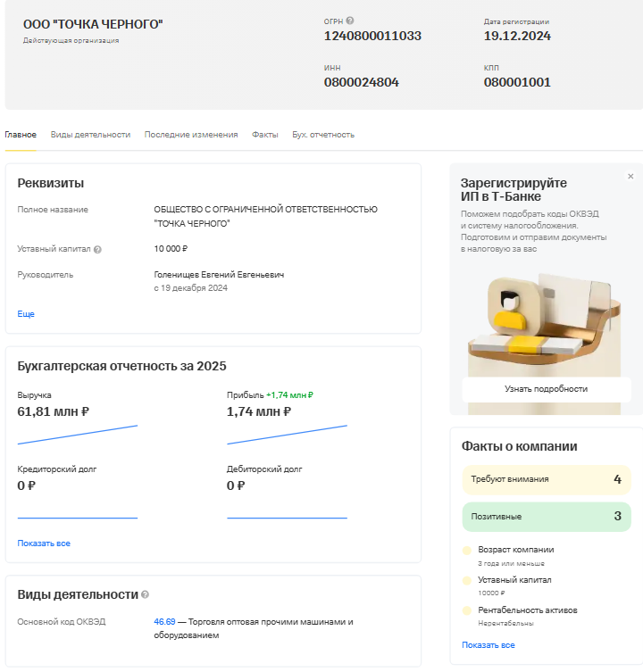Click the info icon beside Уставный капитал

97,250
